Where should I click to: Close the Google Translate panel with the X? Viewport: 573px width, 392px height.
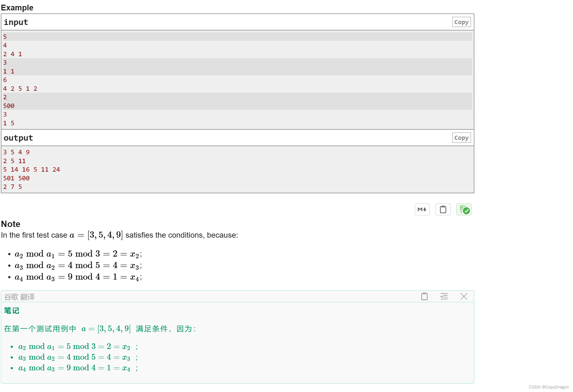[x=464, y=296]
